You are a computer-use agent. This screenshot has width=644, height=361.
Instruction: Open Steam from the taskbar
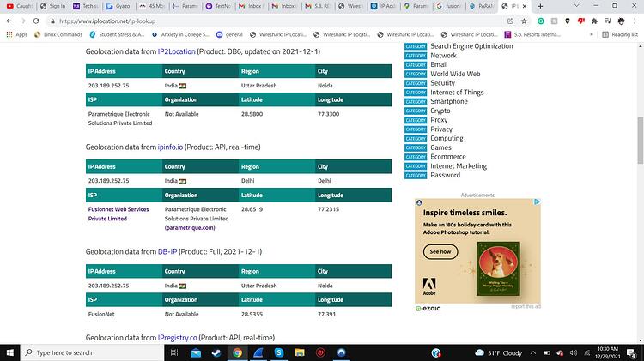(216, 352)
